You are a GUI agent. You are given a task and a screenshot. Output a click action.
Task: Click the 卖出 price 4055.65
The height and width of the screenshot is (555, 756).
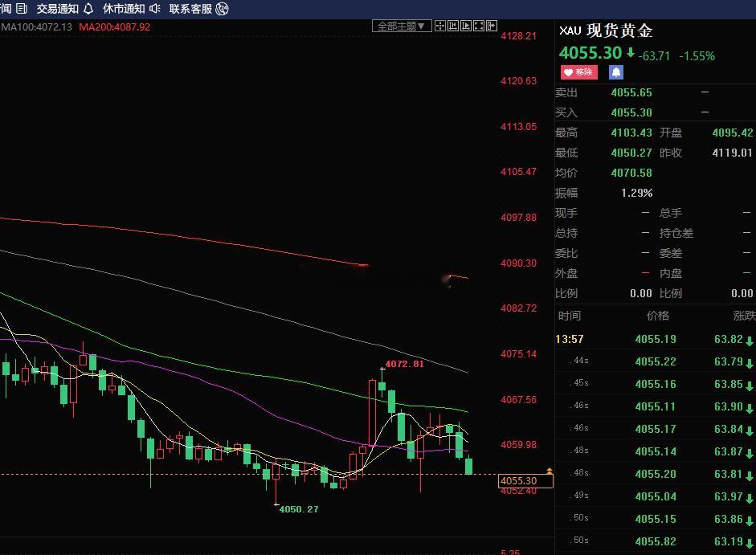(631, 92)
